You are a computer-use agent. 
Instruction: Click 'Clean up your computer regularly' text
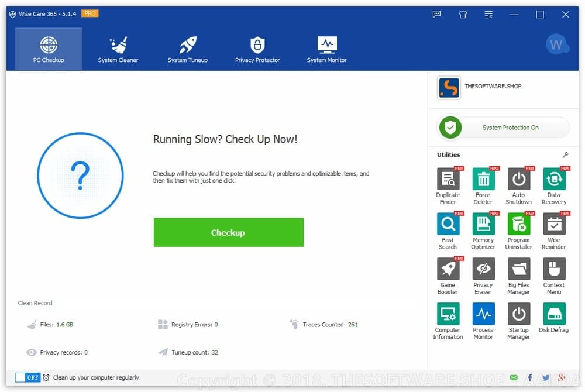coord(97,377)
